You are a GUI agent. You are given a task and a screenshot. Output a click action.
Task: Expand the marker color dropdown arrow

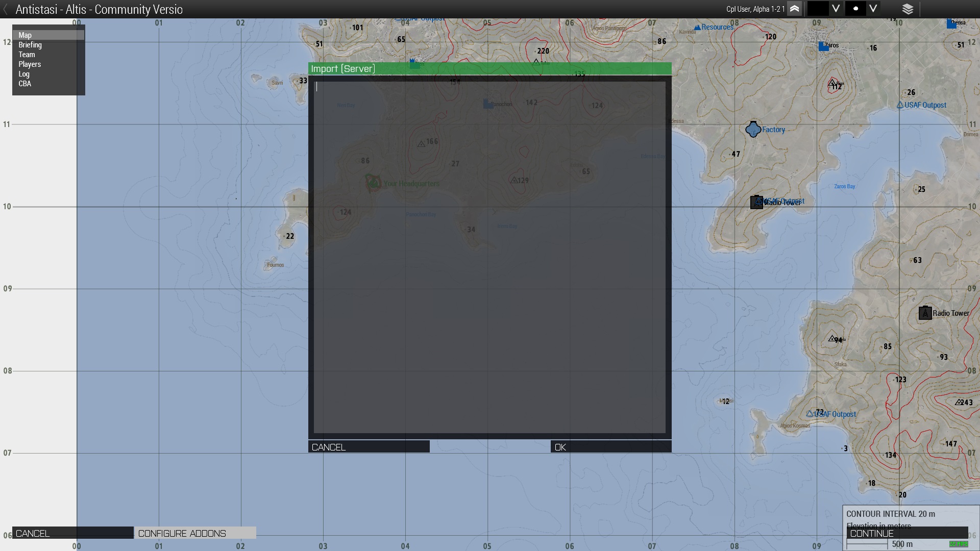pyautogui.click(x=836, y=9)
